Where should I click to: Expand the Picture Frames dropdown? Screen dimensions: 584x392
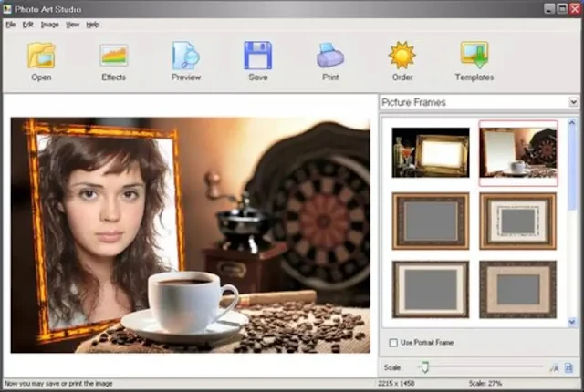(x=573, y=102)
